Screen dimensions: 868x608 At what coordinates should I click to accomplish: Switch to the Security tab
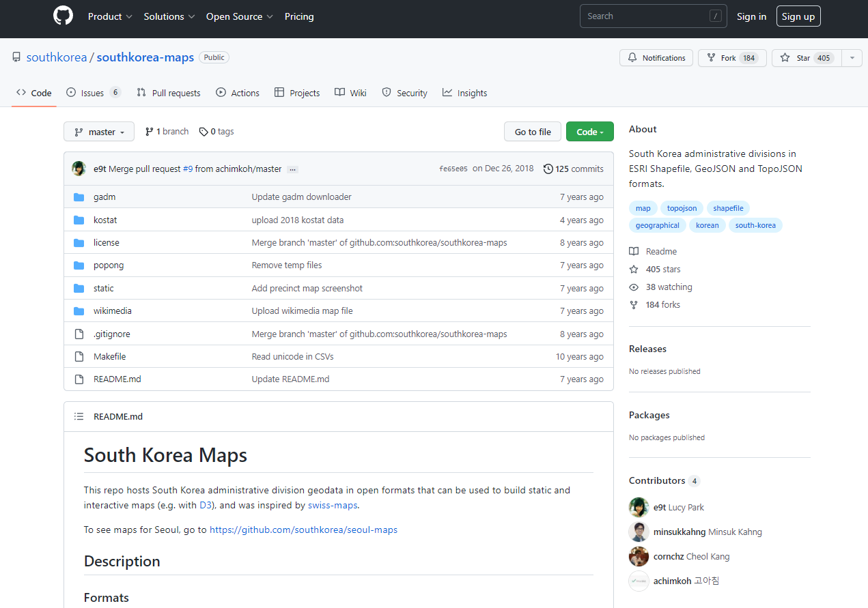pos(404,93)
